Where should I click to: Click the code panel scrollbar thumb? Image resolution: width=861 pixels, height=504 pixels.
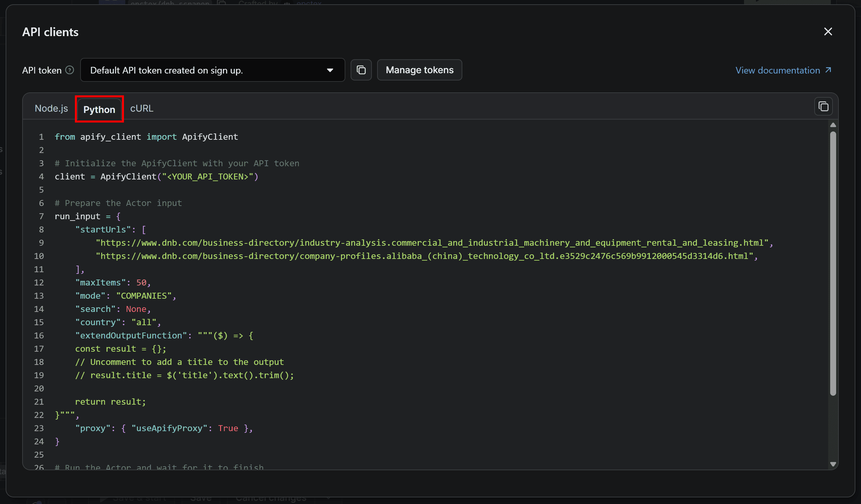833,264
